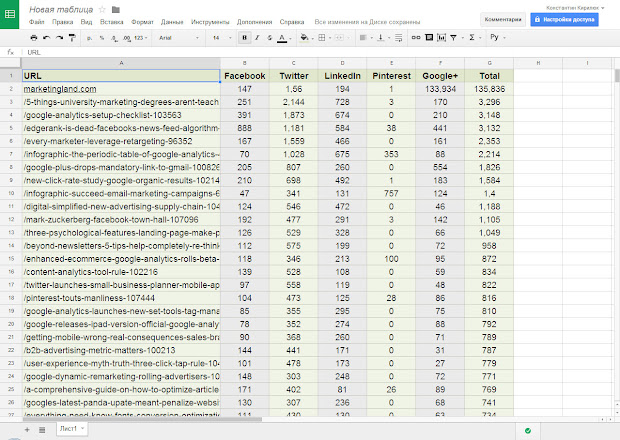Open the move to folder icon
The width and height of the screenshot is (620, 440).
coord(116,8)
